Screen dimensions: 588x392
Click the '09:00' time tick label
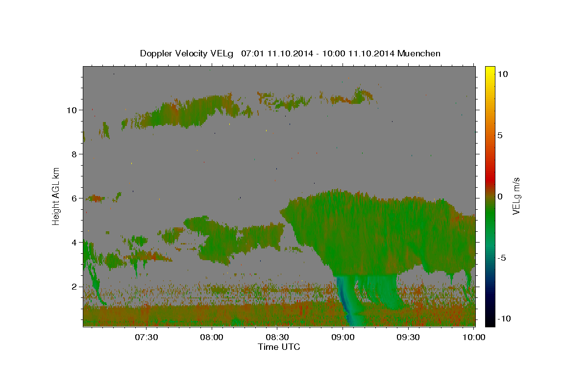pyautogui.click(x=343, y=337)
